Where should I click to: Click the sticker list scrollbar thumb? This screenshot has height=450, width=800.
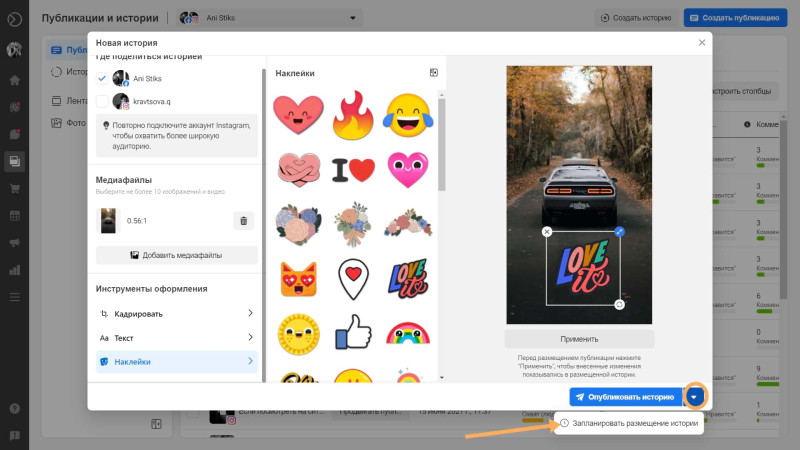pos(442,145)
